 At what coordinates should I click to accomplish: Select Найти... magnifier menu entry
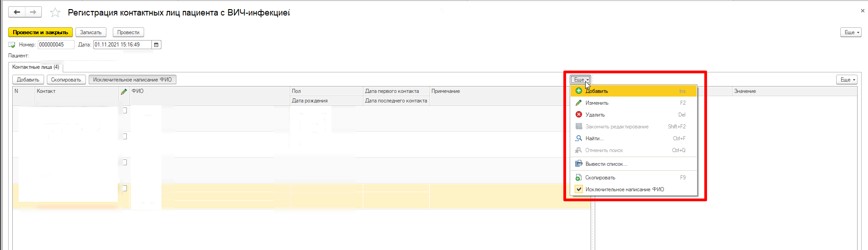pyautogui.click(x=594, y=138)
